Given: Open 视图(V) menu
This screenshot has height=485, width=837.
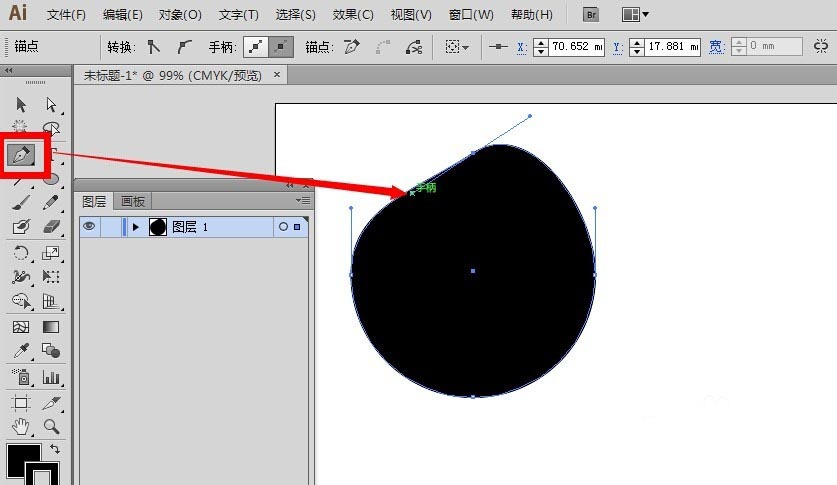Looking at the screenshot, I should (411, 14).
